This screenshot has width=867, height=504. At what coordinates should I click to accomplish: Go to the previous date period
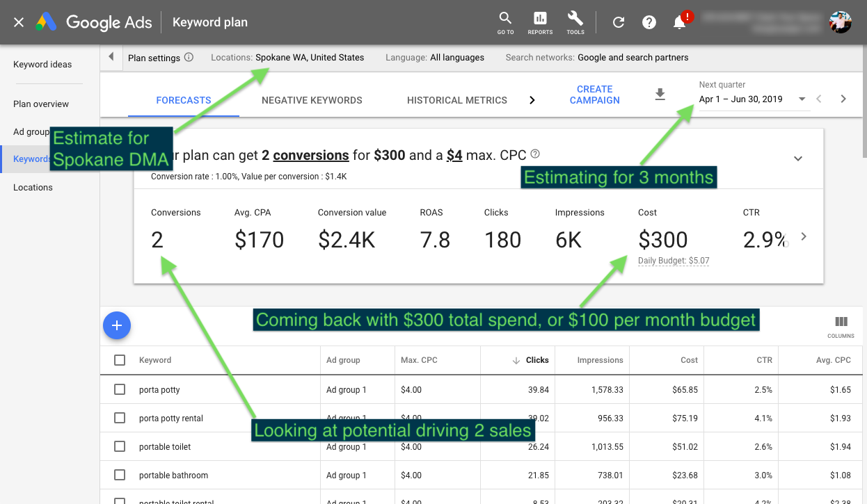point(819,99)
